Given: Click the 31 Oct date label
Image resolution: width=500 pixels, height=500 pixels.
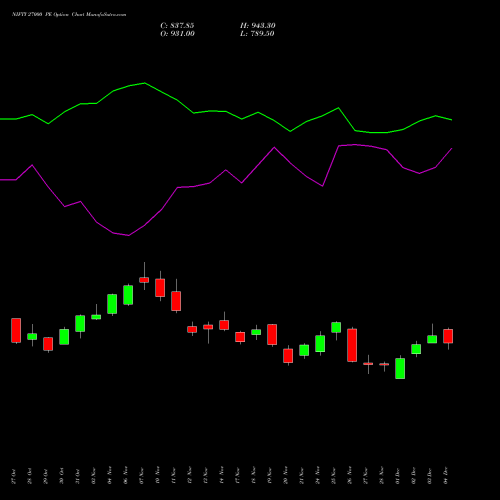Looking at the screenshot, I should coord(78,476).
